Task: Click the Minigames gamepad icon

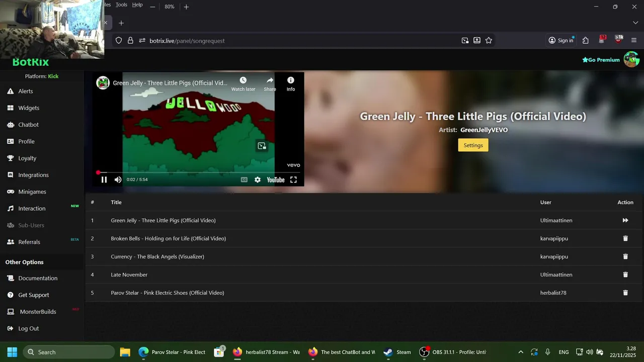Action: (10, 192)
